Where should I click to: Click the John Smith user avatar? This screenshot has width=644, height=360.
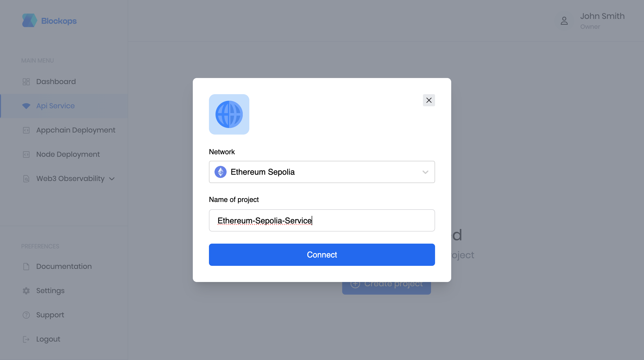pos(564,21)
